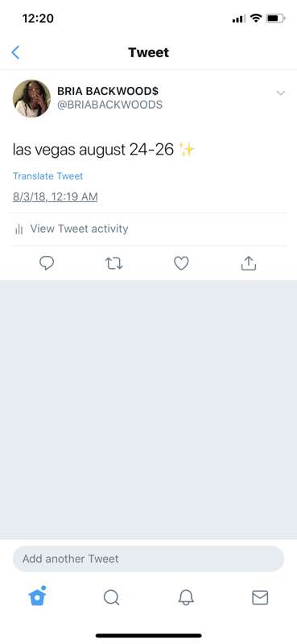Image resolution: width=297 pixels, height=644 pixels.
Task: Expand the tweet options chevron
Action: [281, 93]
